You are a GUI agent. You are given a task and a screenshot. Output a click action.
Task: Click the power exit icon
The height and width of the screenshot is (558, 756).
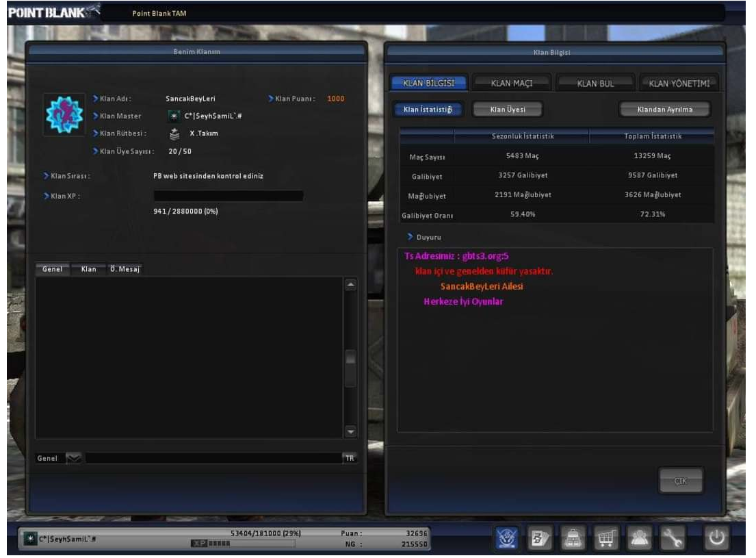(x=716, y=537)
